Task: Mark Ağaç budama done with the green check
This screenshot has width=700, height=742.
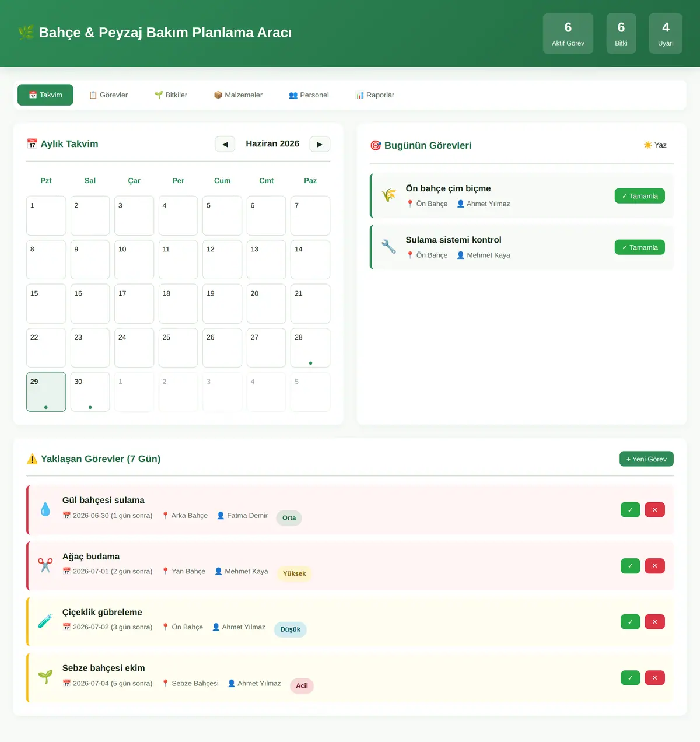Action: [x=631, y=566]
